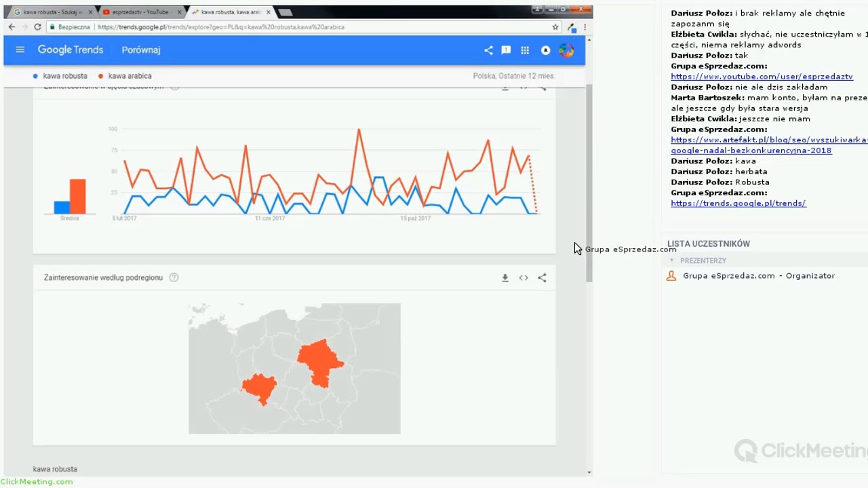
Task: Open the artefakt.pl blog link in chat
Action: click(x=769, y=145)
